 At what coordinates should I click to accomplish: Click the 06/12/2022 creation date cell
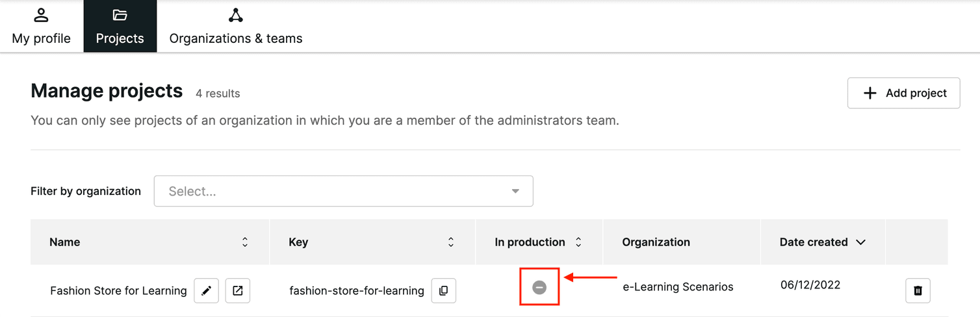point(810,285)
